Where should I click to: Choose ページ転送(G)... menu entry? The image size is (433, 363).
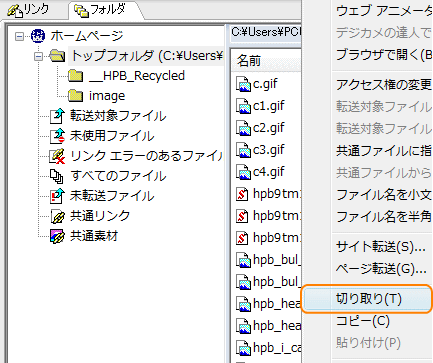tap(381, 268)
